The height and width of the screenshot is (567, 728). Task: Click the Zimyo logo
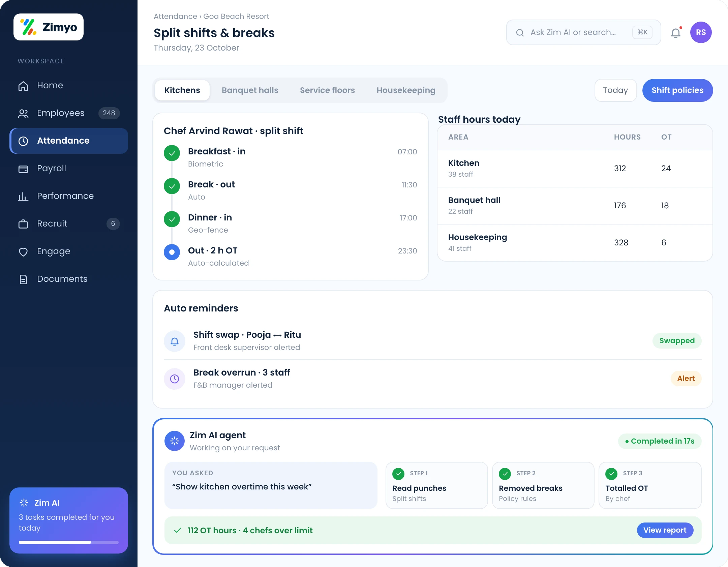click(49, 27)
